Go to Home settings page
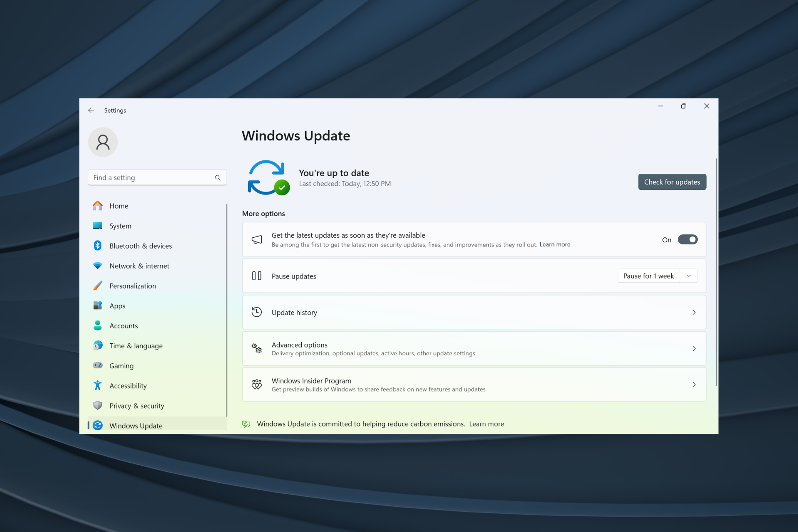This screenshot has width=798, height=532. [x=157, y=206]
